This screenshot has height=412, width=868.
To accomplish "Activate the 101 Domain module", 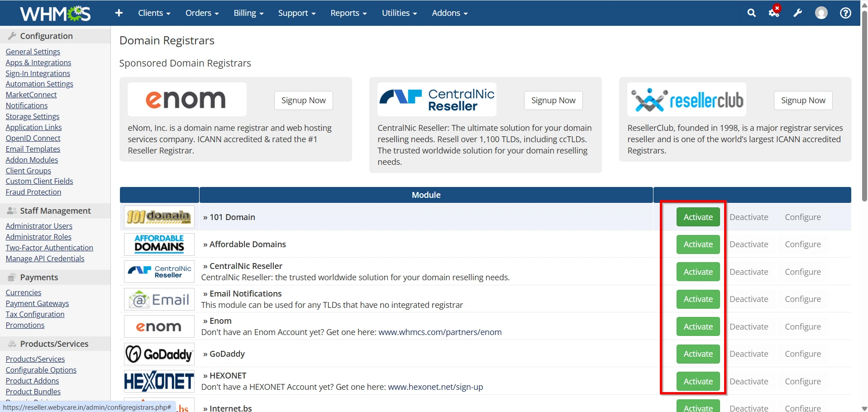I will point(698,217).
